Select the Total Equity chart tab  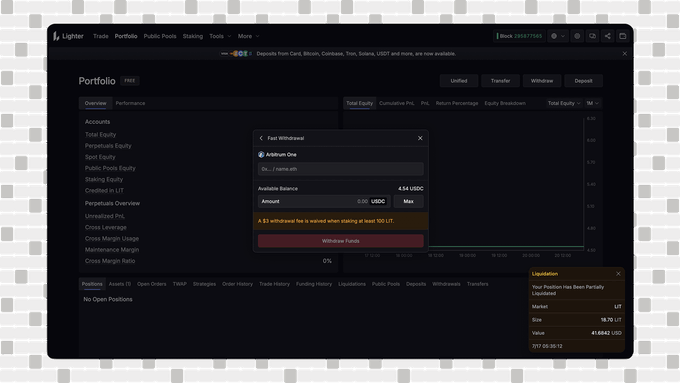(x=360, y=103)
